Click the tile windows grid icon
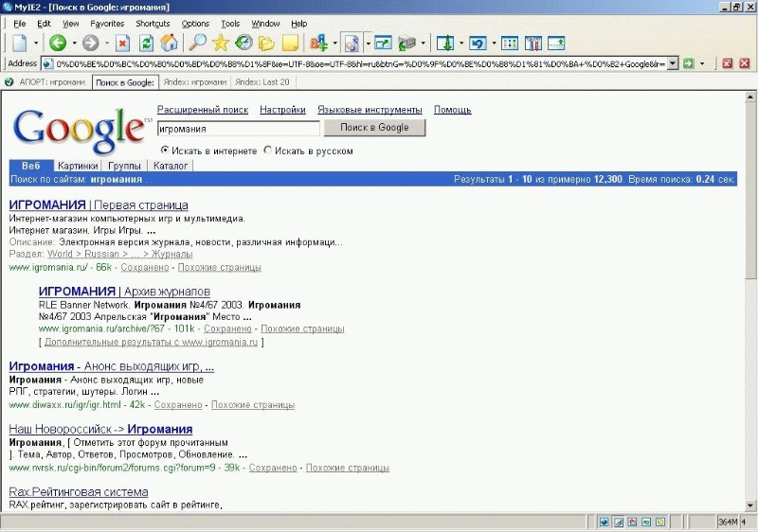 click(x=510, y=44)
